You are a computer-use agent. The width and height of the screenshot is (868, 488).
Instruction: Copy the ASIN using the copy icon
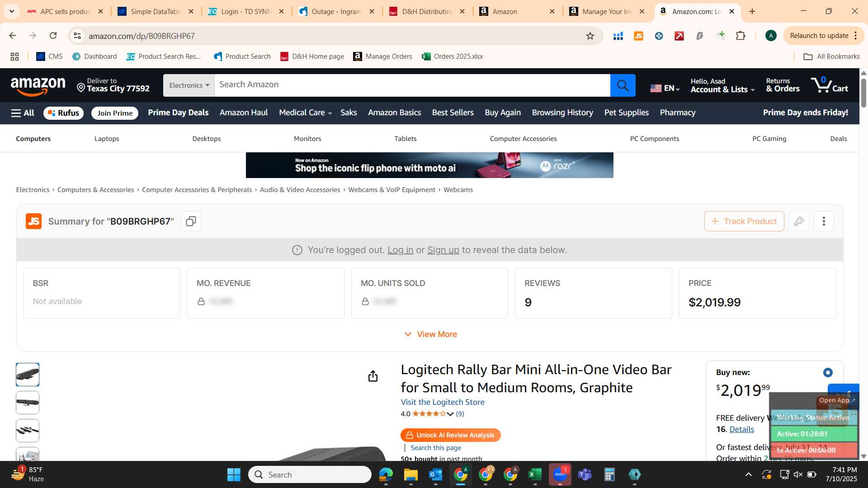tap(191, 221)
